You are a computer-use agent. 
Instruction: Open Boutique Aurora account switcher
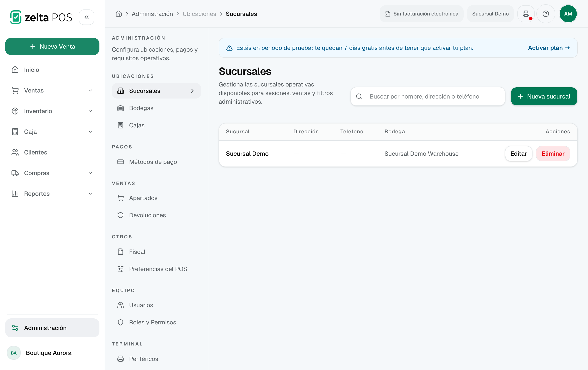(x=52, y=353)
